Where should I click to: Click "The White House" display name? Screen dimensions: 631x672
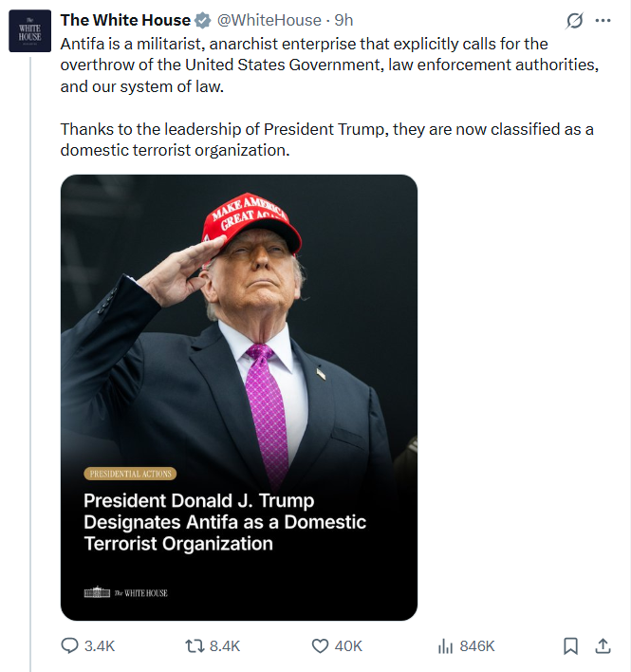[125, 21]
